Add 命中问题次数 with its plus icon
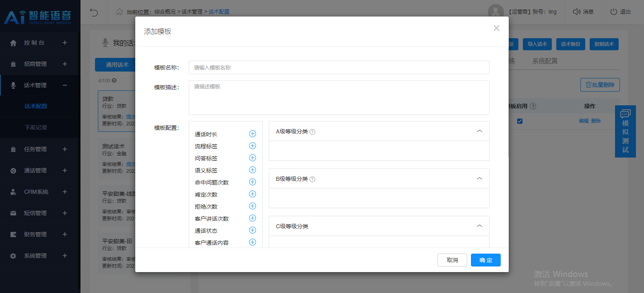644x293 pixels. [252, 182]
